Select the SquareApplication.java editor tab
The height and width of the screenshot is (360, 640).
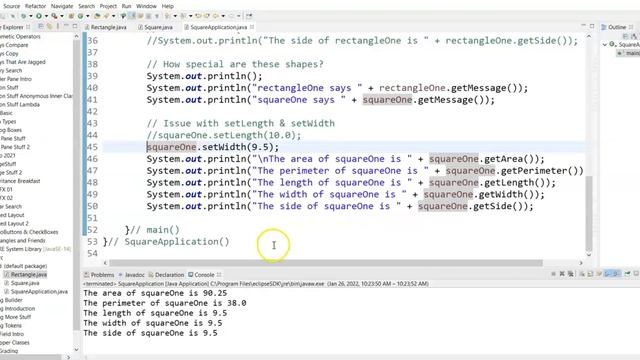[x=216, y=27]
